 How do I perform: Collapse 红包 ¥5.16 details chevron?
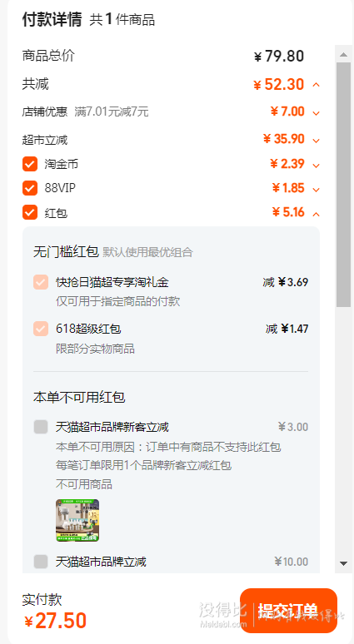pyautogui.click(x=316, y=214)
